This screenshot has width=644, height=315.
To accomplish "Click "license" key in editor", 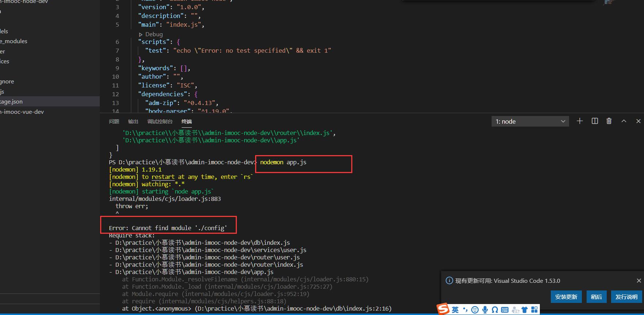I will click(154, 85).
